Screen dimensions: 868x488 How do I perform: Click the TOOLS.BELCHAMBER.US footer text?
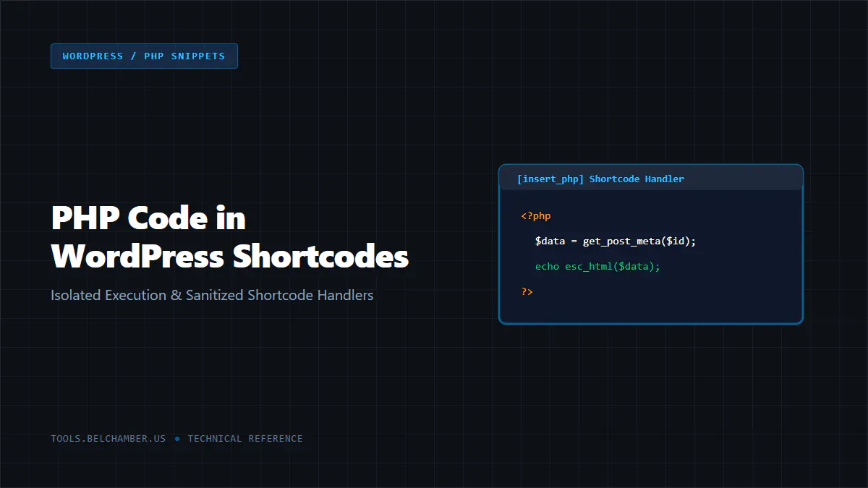tap(109, 439)
